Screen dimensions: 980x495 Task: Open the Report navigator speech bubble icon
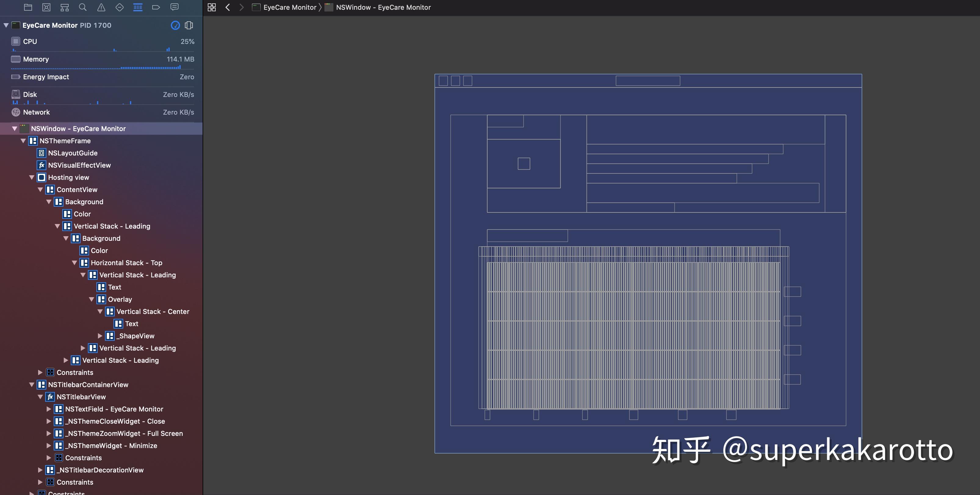(x=175, y=7)
